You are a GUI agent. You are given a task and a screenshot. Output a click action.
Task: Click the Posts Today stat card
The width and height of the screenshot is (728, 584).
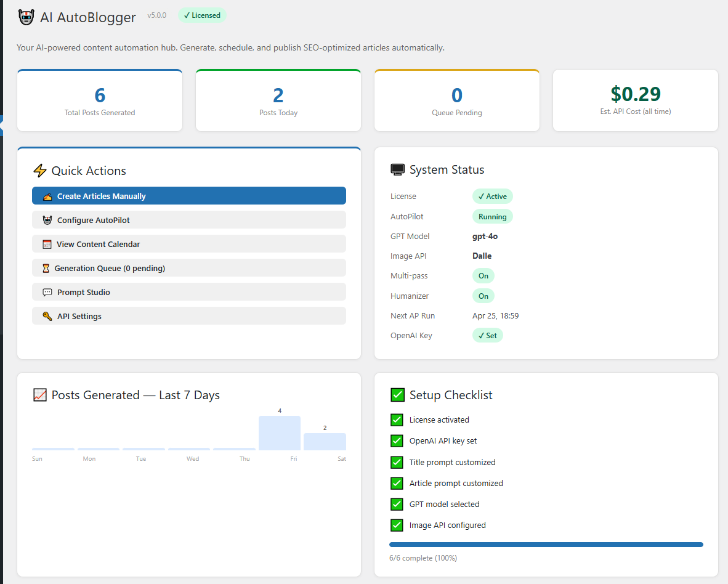point(278,101)
